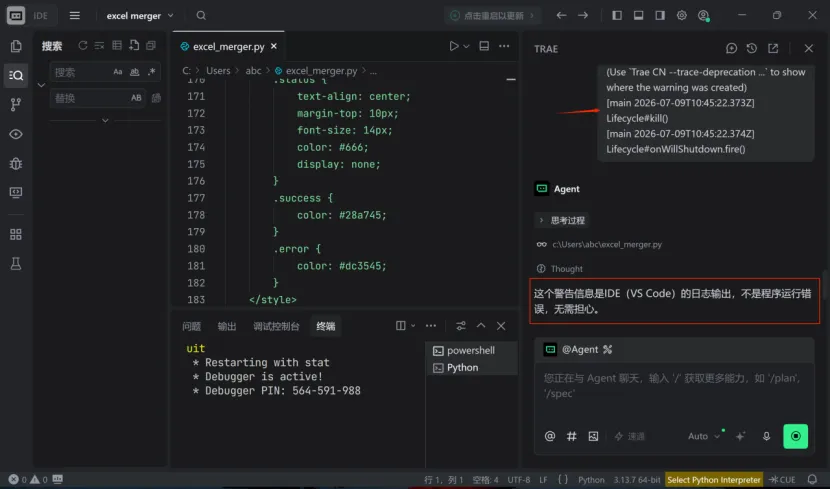Open the terminal split dropdown arrow
This screenshot has width=830, height=490.
pos(413,326)
